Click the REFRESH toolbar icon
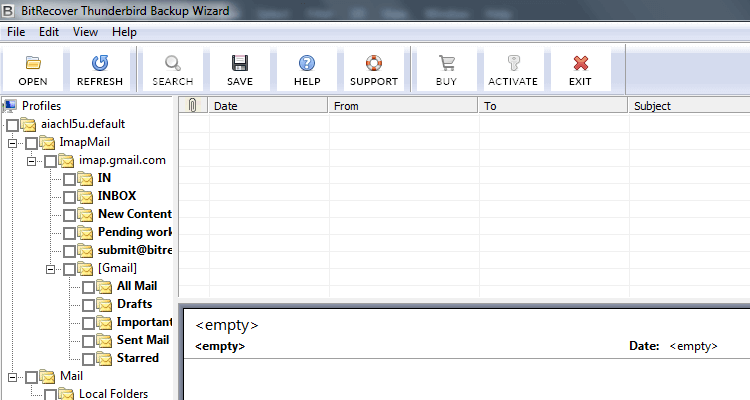 tap(100, 63)
